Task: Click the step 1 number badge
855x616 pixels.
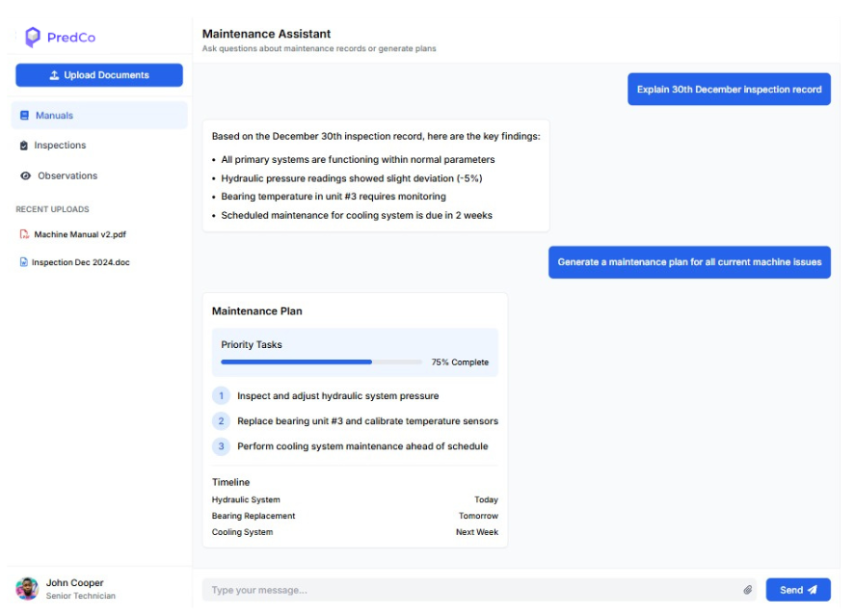Action: tap(221, 396)
